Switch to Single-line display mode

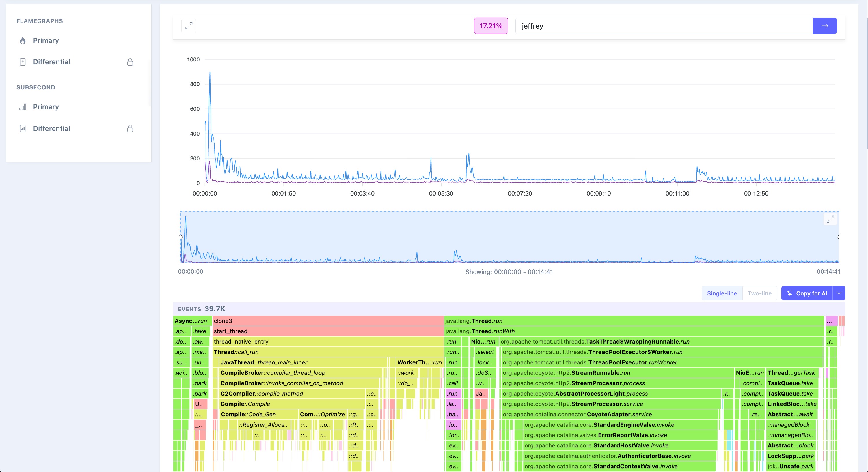coord(722,293)
